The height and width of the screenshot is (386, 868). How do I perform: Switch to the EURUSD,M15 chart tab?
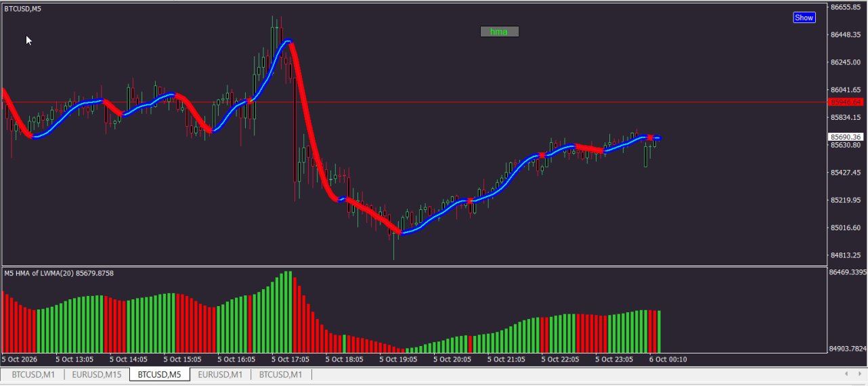point(96,374)
